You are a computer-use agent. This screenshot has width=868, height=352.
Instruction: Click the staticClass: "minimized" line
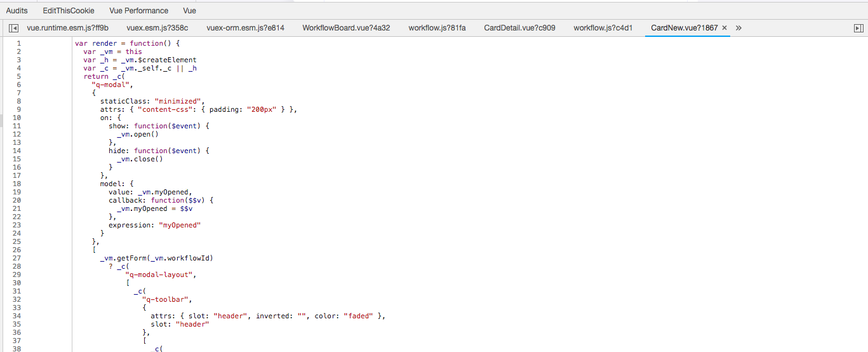tap(152, 101)
